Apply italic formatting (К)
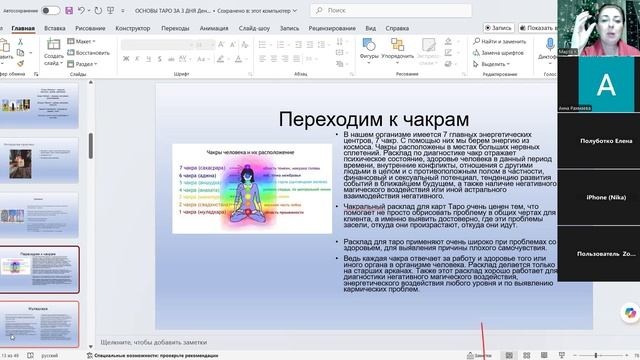The image size is (640, 360). (x=137, y=59)
